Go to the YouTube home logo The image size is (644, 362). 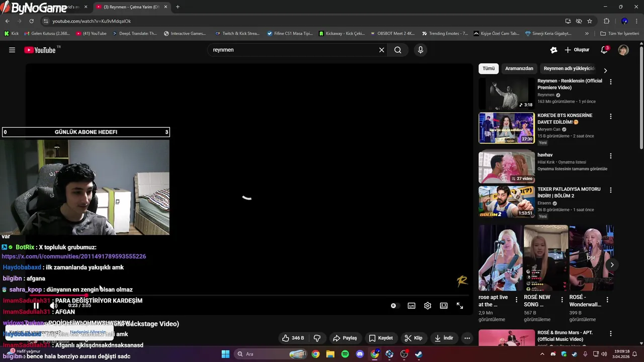(x=40, y=50)
